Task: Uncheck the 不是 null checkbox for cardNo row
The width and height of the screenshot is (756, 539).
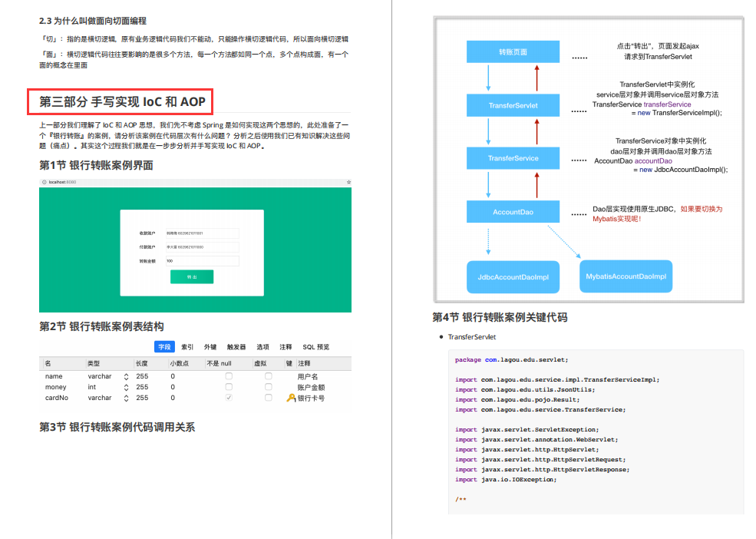Action: coord(229,398)
